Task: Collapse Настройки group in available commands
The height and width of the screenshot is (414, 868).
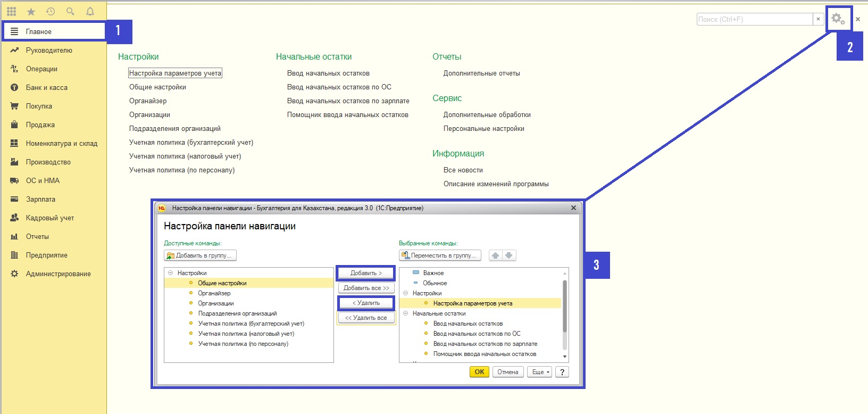Action: (171, 273)
